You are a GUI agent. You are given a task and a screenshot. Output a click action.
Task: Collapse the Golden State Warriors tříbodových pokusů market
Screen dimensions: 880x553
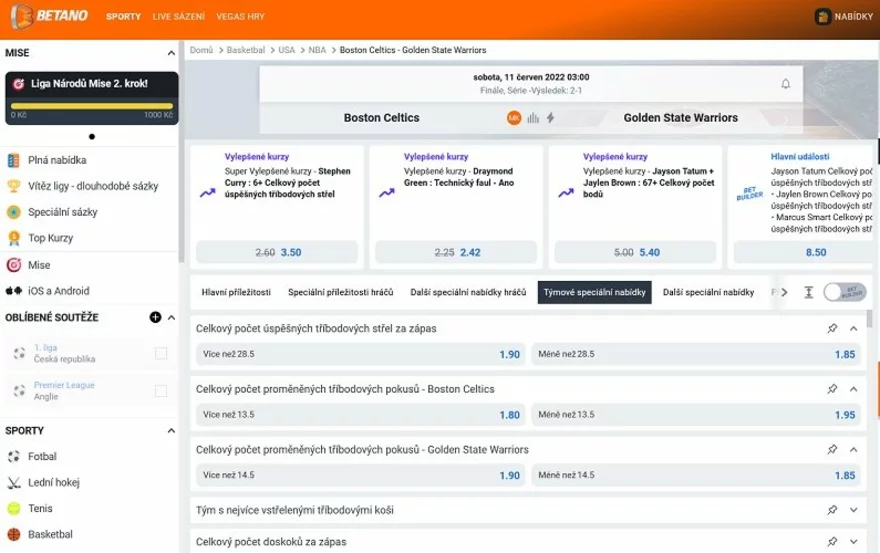(x=854, y=450)
